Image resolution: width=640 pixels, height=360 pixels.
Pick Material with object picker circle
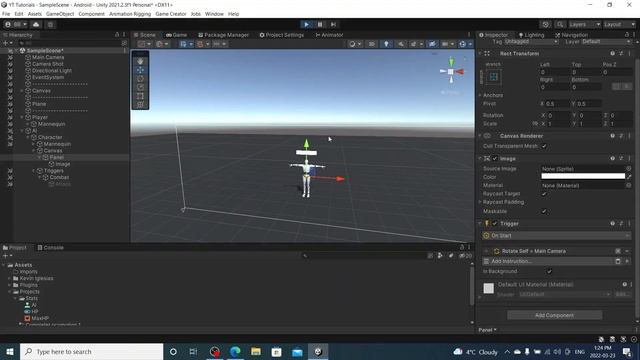(629, 185)
